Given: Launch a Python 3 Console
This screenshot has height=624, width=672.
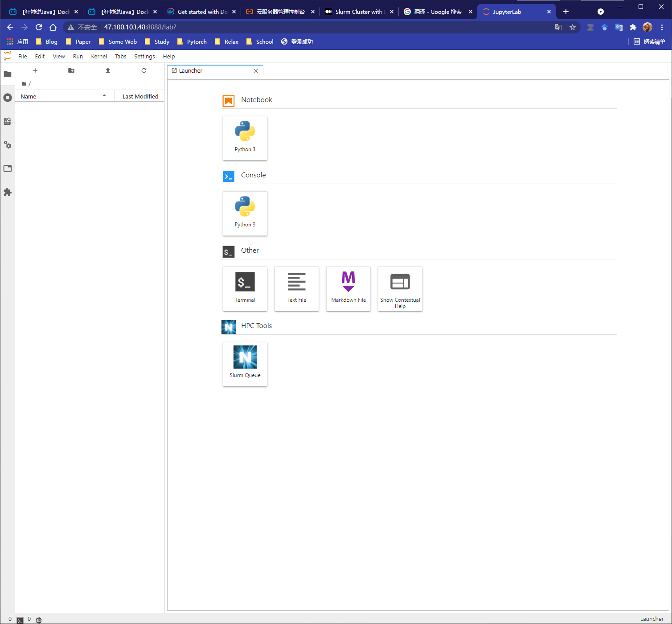Looking at the screenshot, I should (x=245, y=213).
